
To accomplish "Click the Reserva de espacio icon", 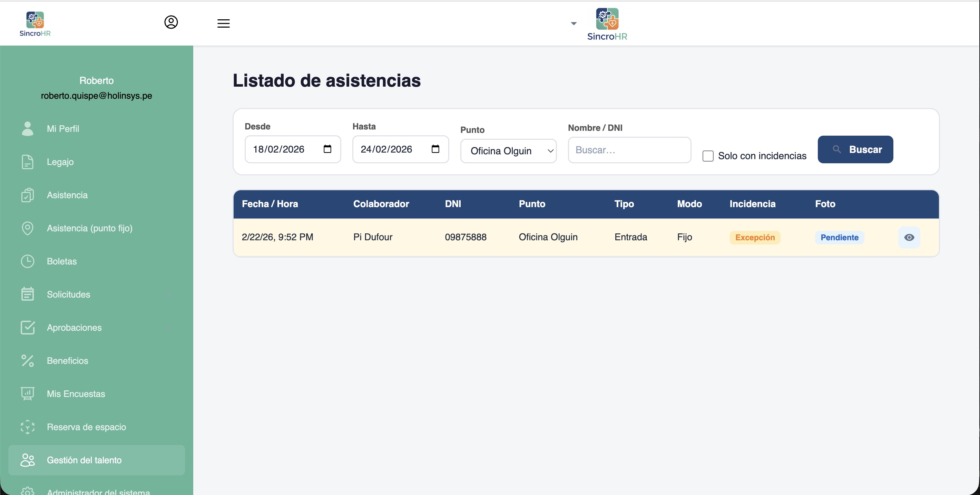I will coord(27,427).
